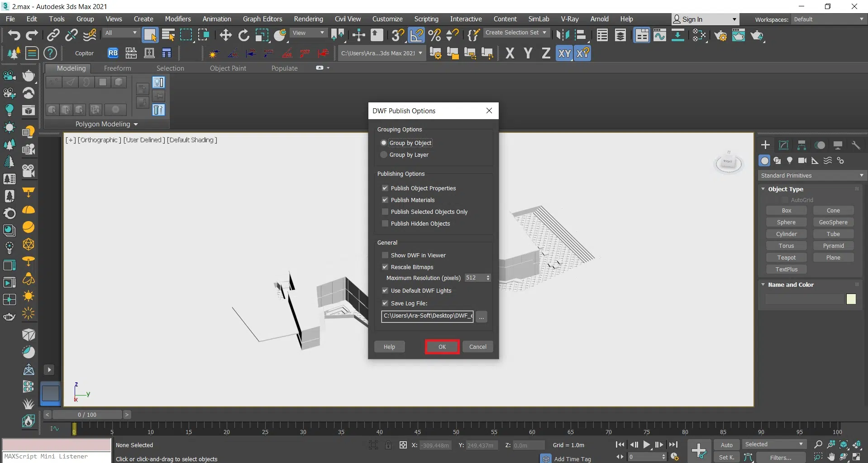
Task: Open the Modify panel tab icon
Action: point(783,145)
